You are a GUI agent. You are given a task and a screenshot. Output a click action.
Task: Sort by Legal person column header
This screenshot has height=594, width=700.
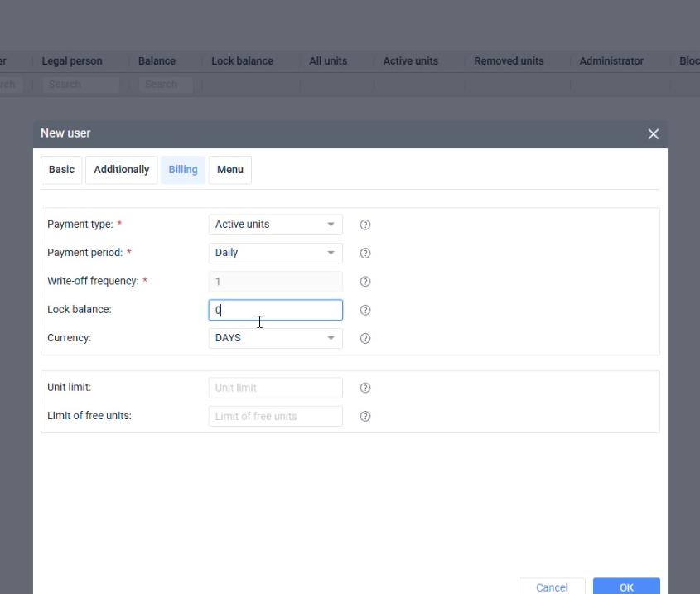(72, 61)
